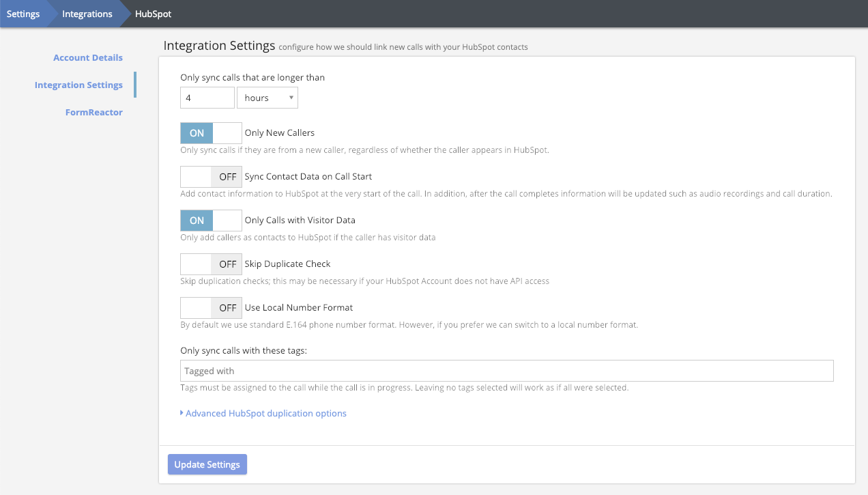Enable Use Local Number Format toggle

[211, 308]
